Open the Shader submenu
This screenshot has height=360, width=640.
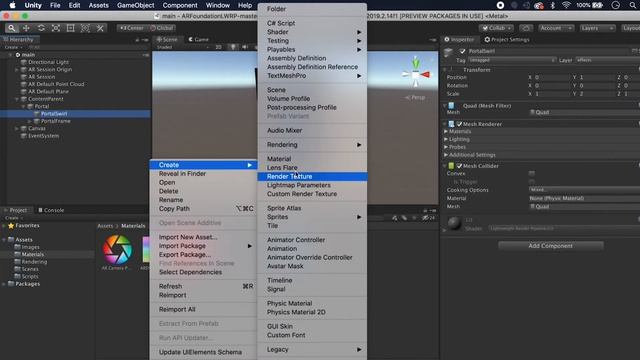[x=312, y=32]
